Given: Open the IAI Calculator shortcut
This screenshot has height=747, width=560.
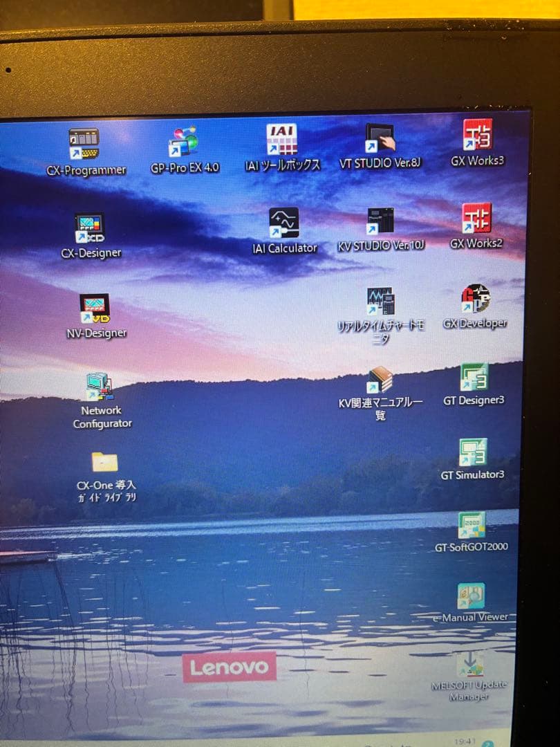Looking at the screenshot, I should click(284, 223).
